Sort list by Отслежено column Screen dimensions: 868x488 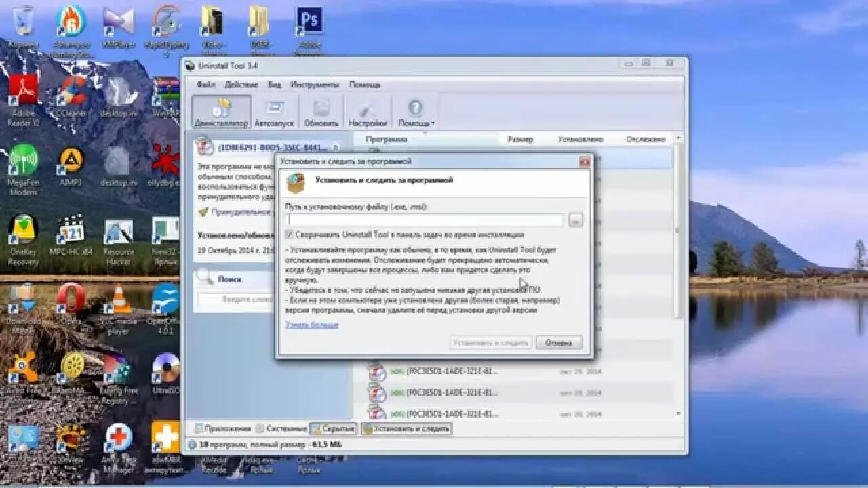[x=646, y=139]
